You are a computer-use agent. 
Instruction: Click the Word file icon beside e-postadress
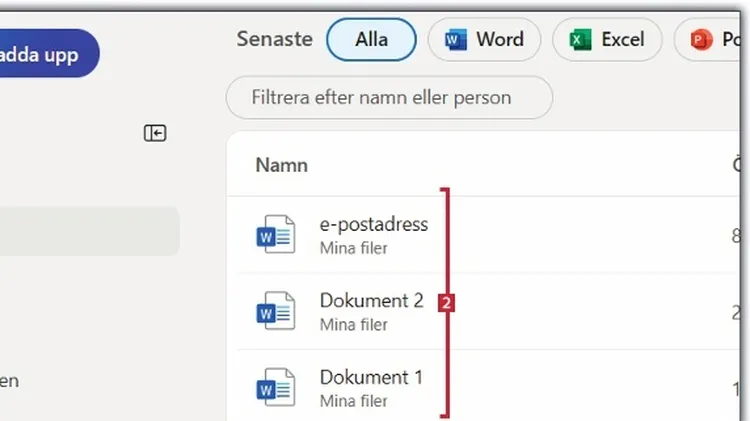pyautogui.click(x=275, y=235)
